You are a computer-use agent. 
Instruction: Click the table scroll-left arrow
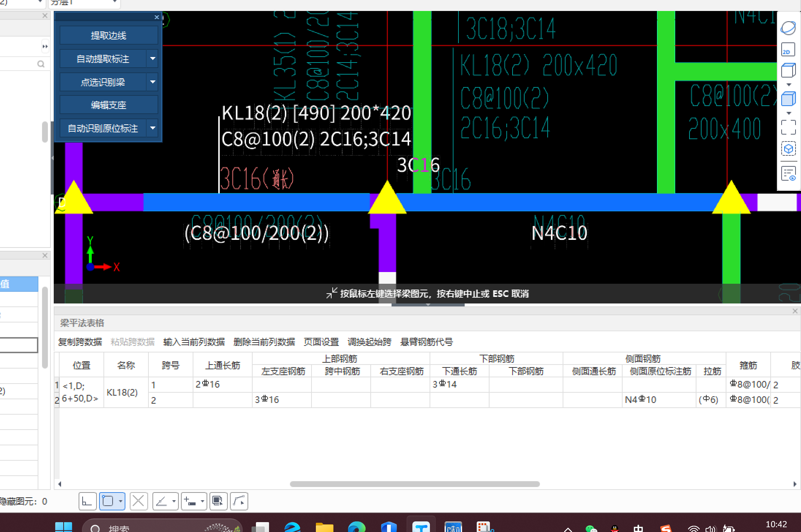[60, 484]
